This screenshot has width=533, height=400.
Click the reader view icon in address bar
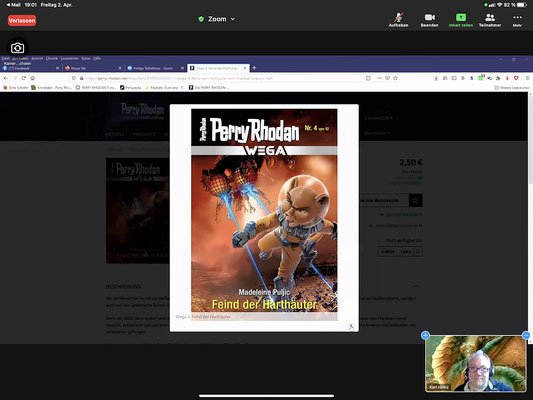[x=368, y=78]
